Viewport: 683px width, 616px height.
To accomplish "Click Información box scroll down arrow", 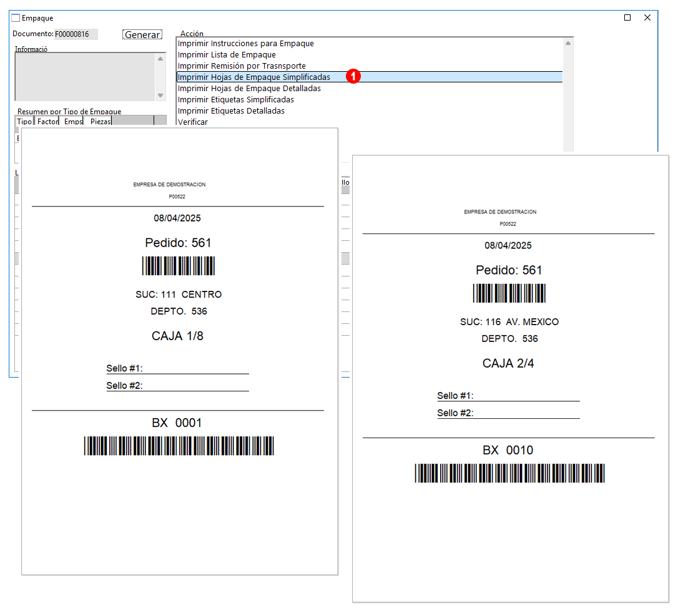I will (160, 95).
